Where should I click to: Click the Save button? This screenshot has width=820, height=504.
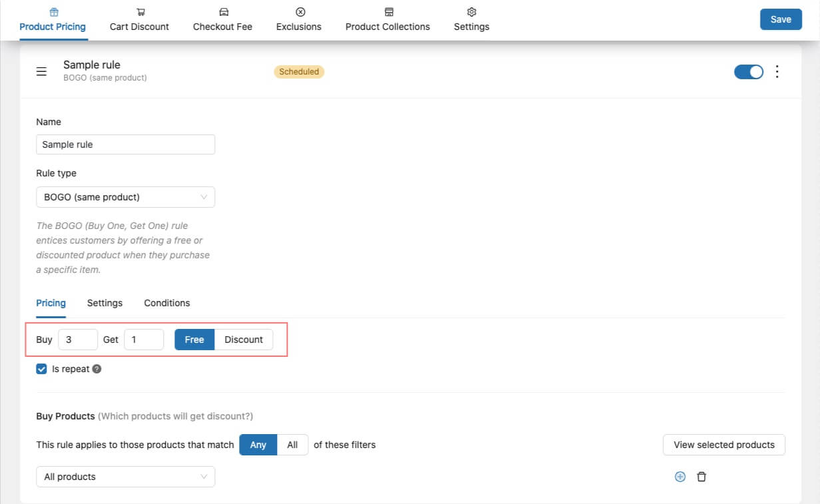coord(781,19)
